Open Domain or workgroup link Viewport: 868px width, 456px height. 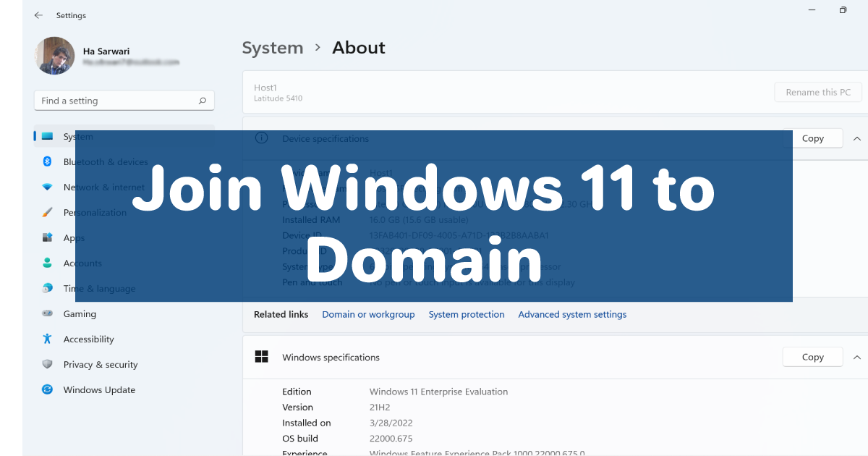click(368, 314)
